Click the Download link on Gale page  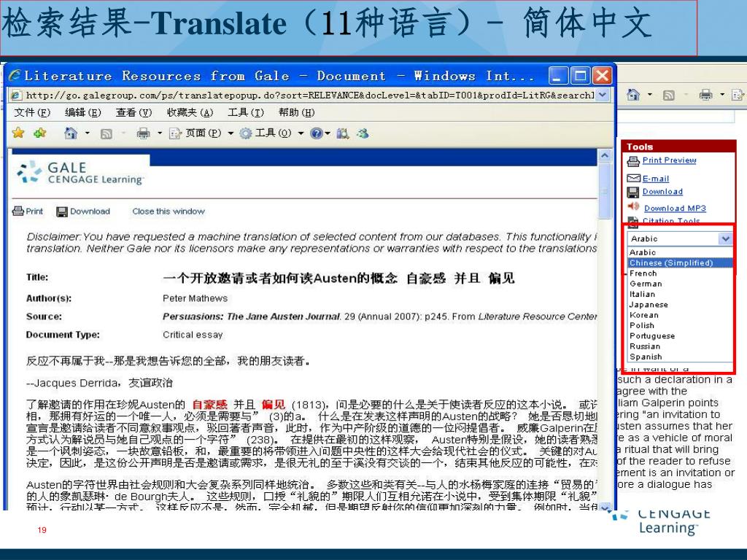click(x=90, y=211)
